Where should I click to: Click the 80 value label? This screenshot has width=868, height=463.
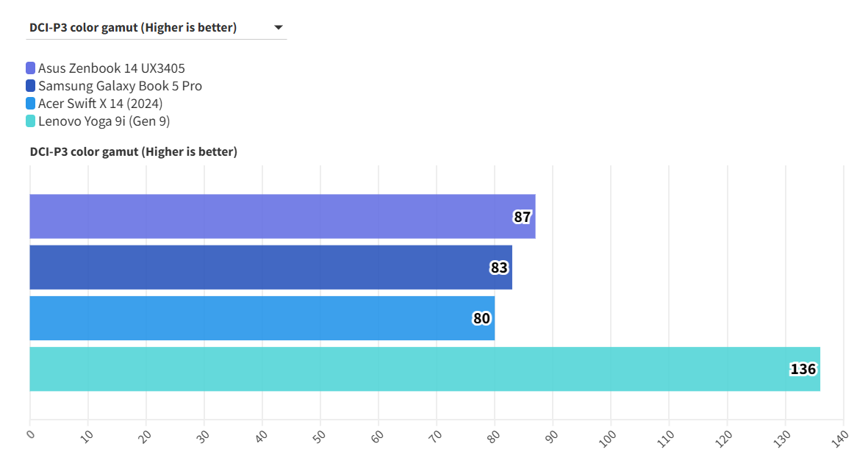point(481,318)
